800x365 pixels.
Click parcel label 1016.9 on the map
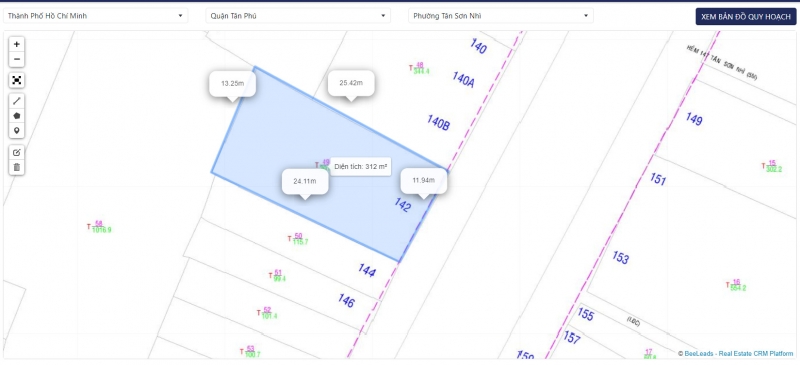[x=102, y=230]
